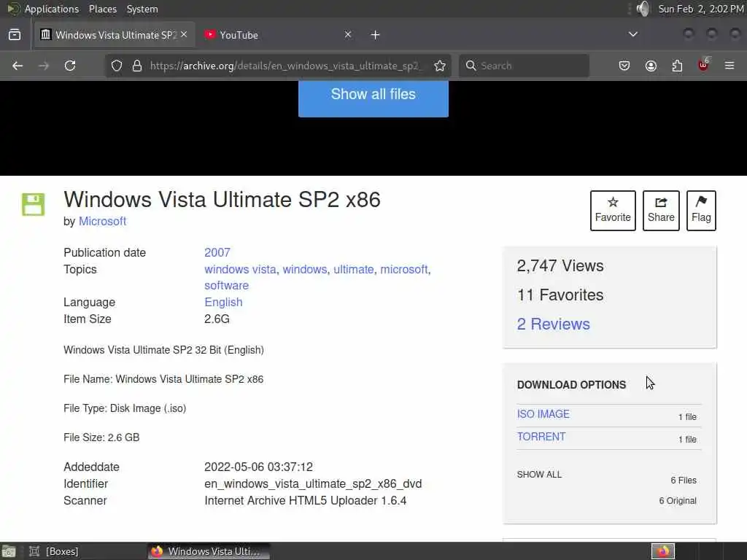Expand the list all tabs chevron
Viewport: 747px width, 560px height.
(x=633, y=34)
